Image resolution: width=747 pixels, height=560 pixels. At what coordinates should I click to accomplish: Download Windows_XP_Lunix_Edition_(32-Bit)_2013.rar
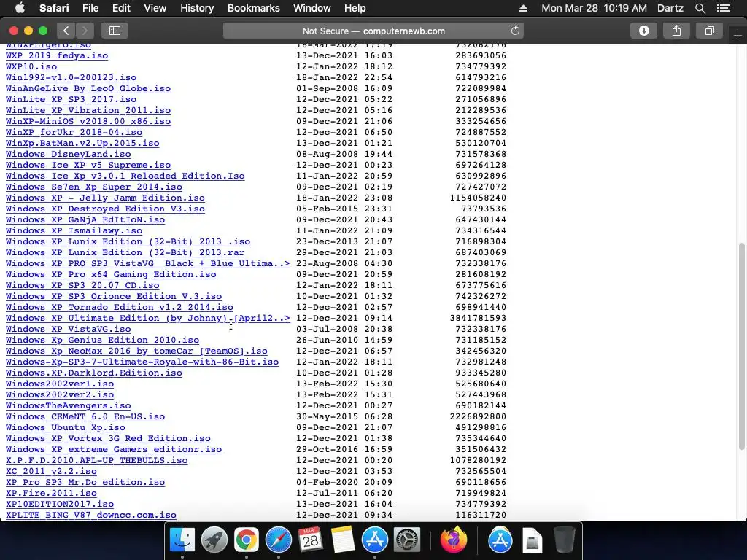point(125,253)
